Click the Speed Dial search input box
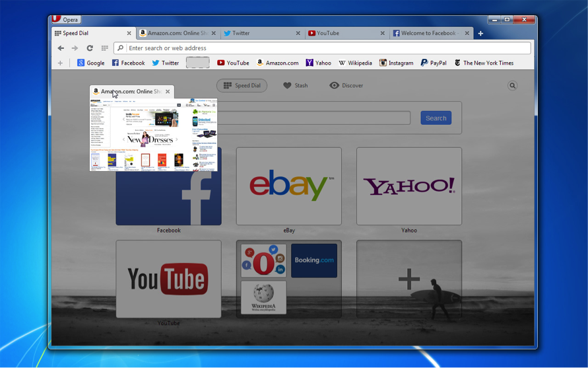This screenshot has height=368, width=588. click(313, 118)
